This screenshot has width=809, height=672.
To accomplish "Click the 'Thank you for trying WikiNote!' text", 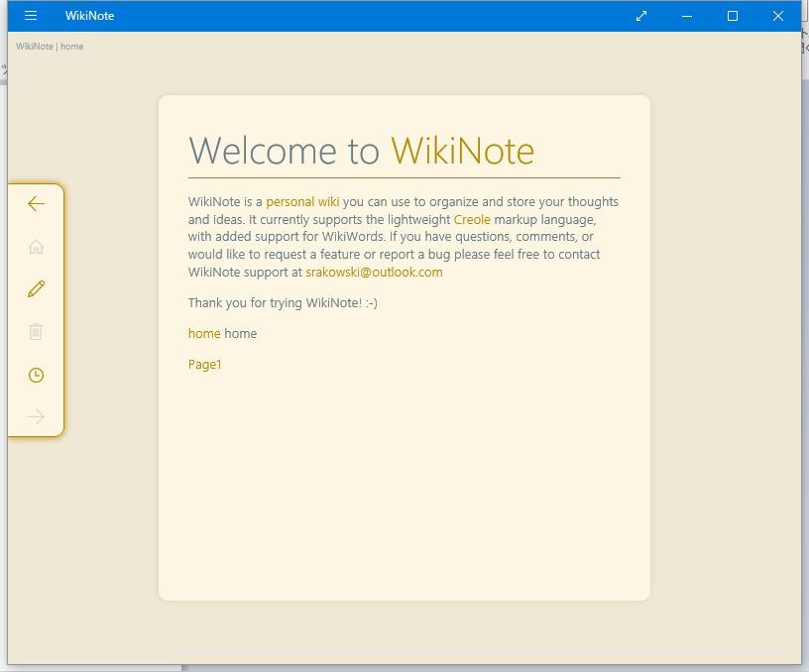I will [x=283, y=303].
